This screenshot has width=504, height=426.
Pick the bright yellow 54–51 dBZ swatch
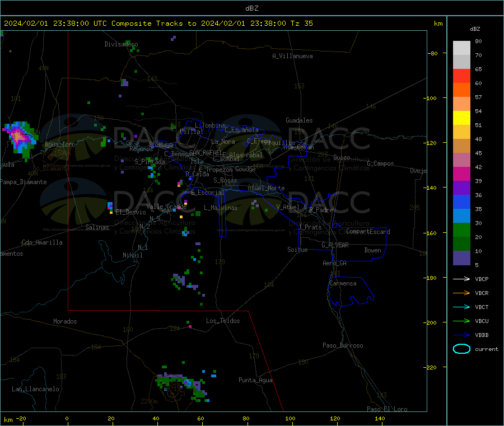(461, 118)
